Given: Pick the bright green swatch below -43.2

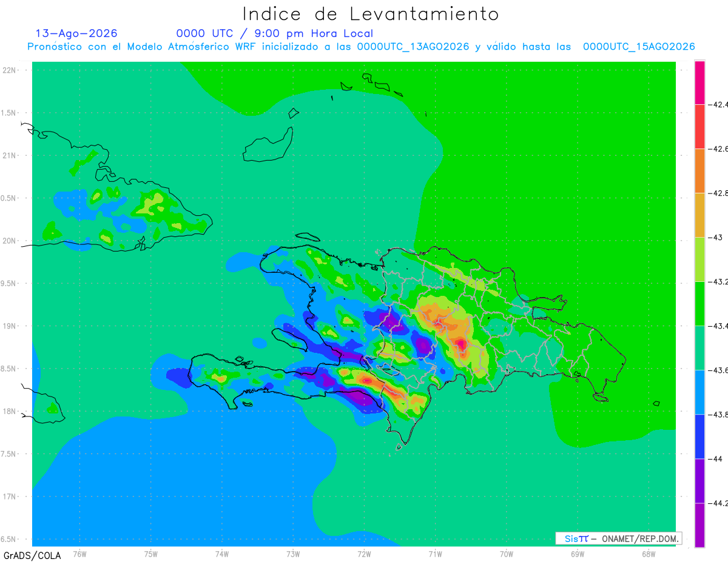Looking at the screenshot, I should (x=700, y=304).
